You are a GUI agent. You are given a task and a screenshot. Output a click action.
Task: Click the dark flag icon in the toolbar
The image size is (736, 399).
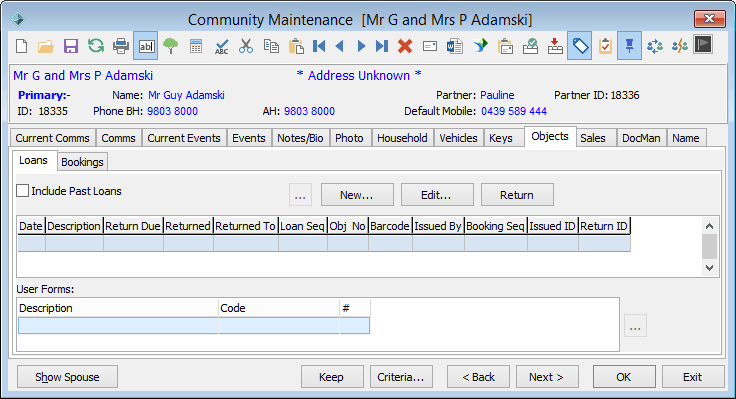tap(703, 45)
